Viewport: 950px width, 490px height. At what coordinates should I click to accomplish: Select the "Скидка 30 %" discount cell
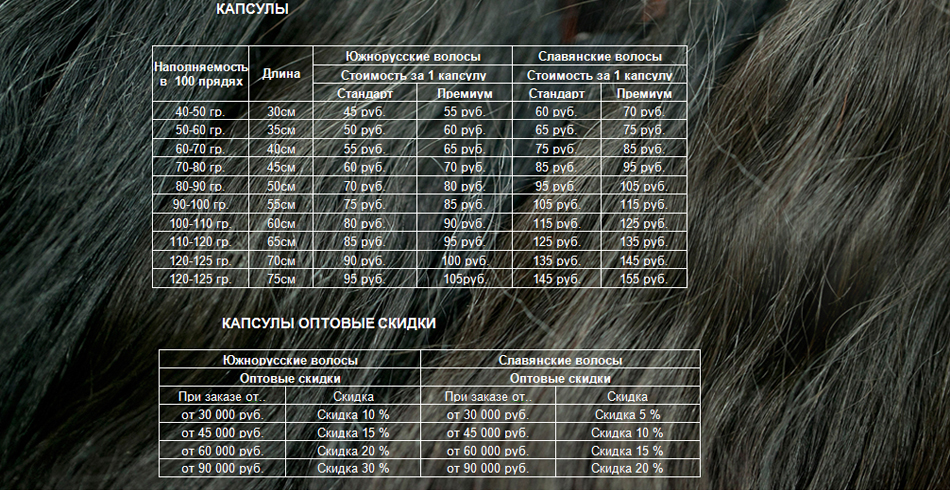click(x=353, y=468)
